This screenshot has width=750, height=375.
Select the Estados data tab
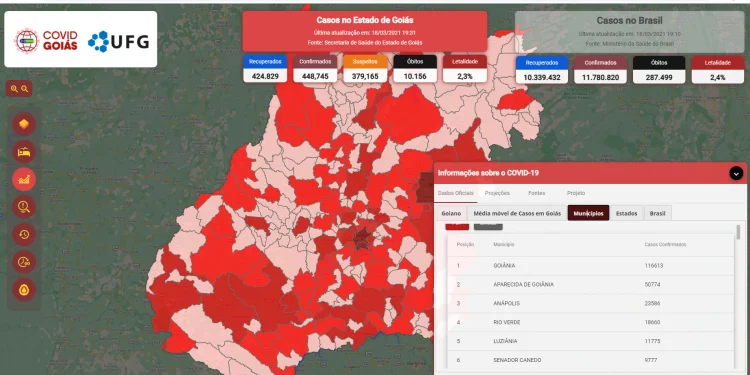click(x=626, y=213)
